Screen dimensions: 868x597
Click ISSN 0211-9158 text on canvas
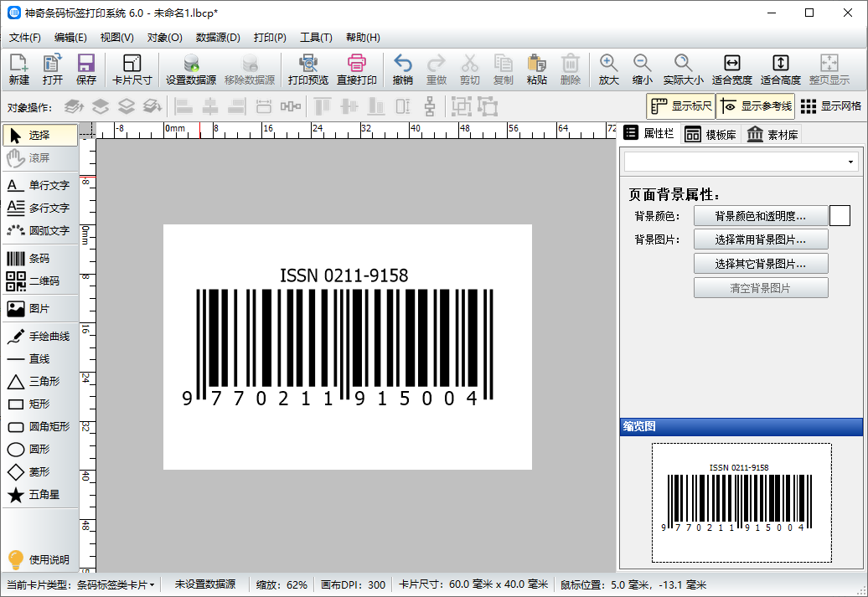pos(344,275)
